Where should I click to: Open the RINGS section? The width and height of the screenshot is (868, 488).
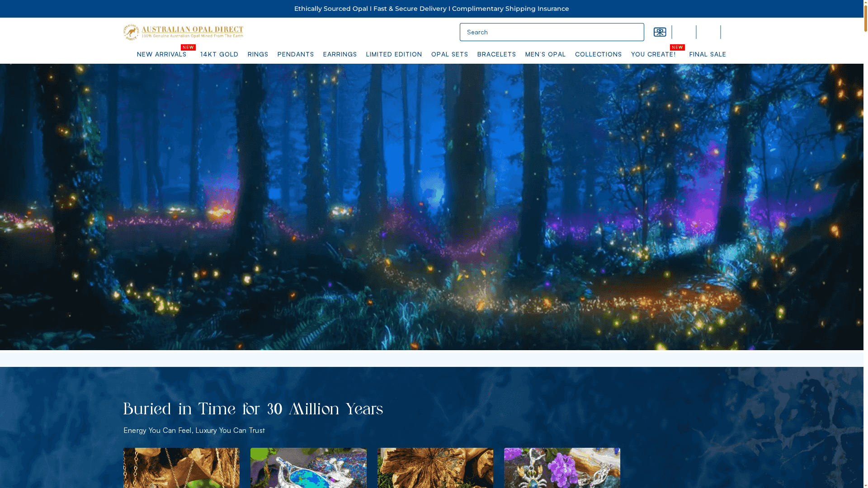(x=258, y=54)
